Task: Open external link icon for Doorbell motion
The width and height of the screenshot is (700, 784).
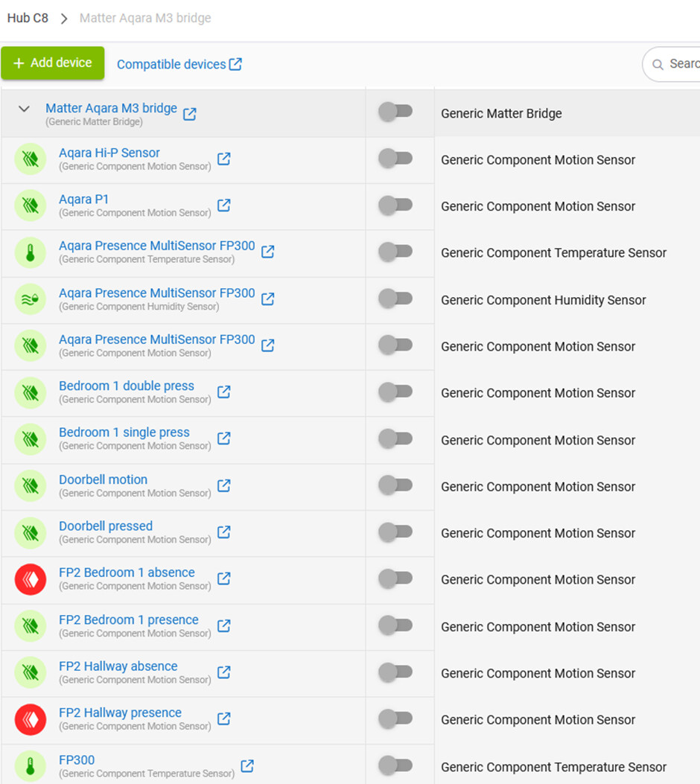Action: 223,485
